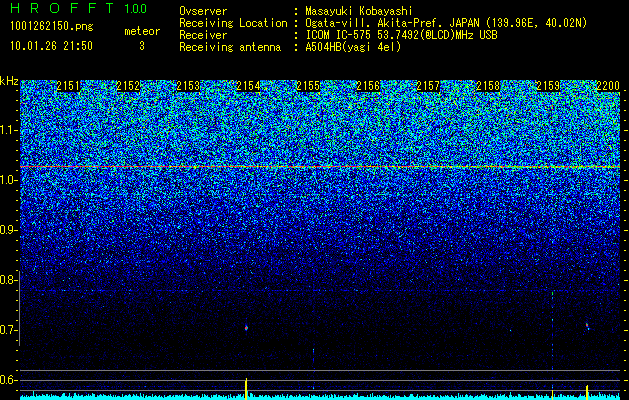Image resolution: width=629 pixels, height=400 pixels.
Task: Click the version number 1.0.0
Action: 136,9
